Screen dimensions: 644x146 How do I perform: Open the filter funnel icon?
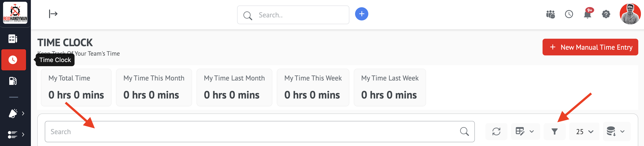pyautogui.click(x=554, y=131)
